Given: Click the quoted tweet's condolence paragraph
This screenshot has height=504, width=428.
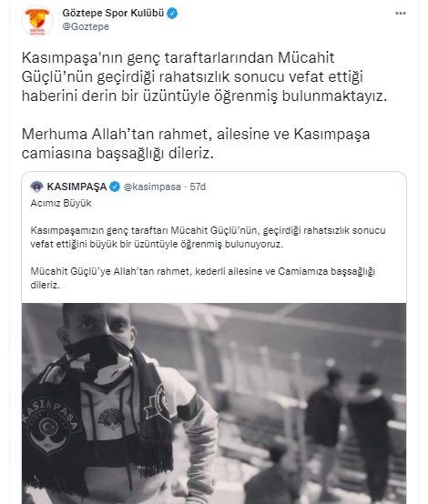Looking at the screenshot, I should (208, 237).
